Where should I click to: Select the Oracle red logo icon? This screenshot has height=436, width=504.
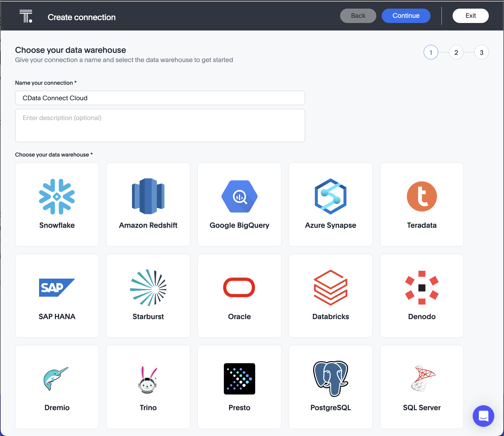(x=239, y=287)
